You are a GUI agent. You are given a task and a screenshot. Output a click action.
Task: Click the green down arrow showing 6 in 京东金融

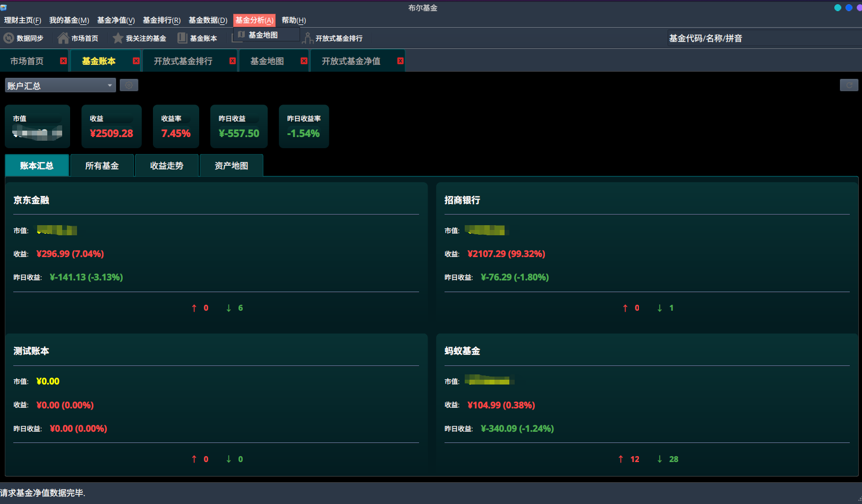pos(229,308)
